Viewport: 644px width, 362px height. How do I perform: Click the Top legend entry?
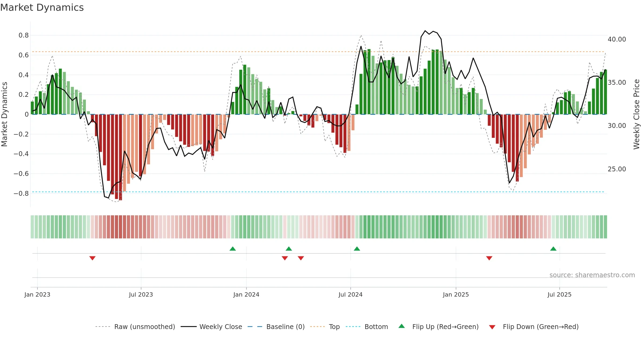coord(325,327)
